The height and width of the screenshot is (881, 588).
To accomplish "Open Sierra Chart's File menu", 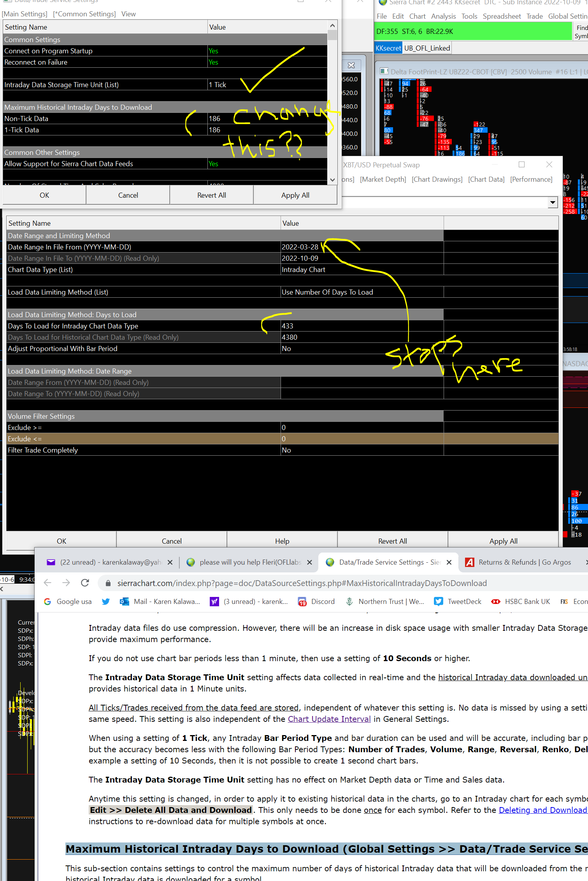I will (x=382, y=16).
